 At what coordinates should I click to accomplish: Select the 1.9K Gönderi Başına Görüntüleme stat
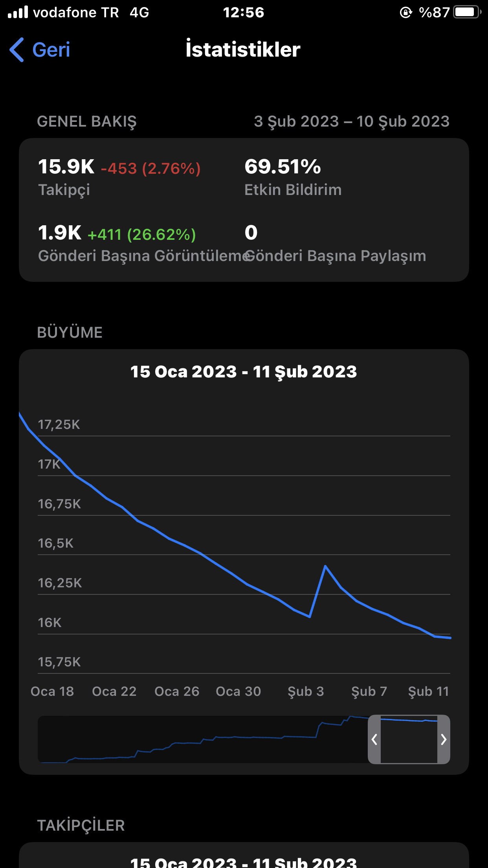[144, 243]
